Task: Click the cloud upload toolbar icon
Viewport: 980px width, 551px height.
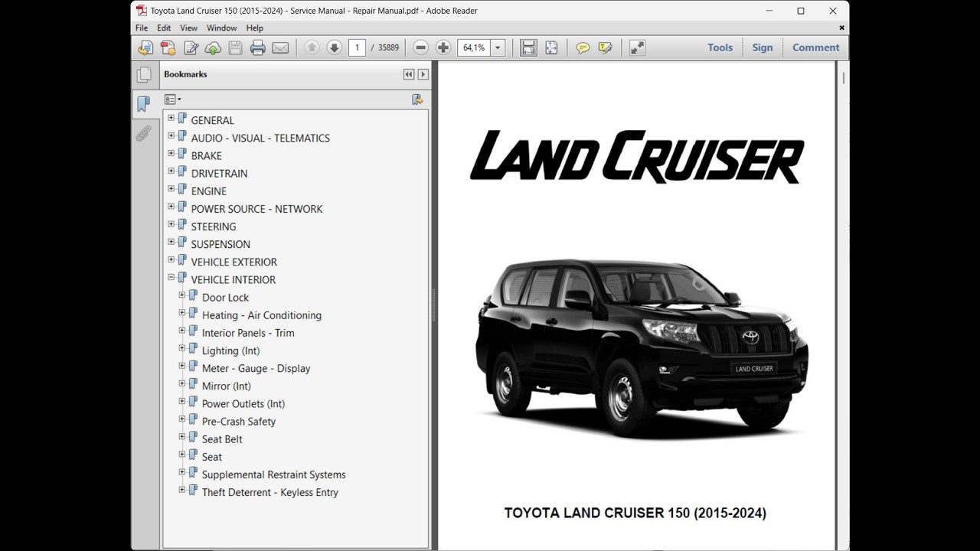Action: 213,47
